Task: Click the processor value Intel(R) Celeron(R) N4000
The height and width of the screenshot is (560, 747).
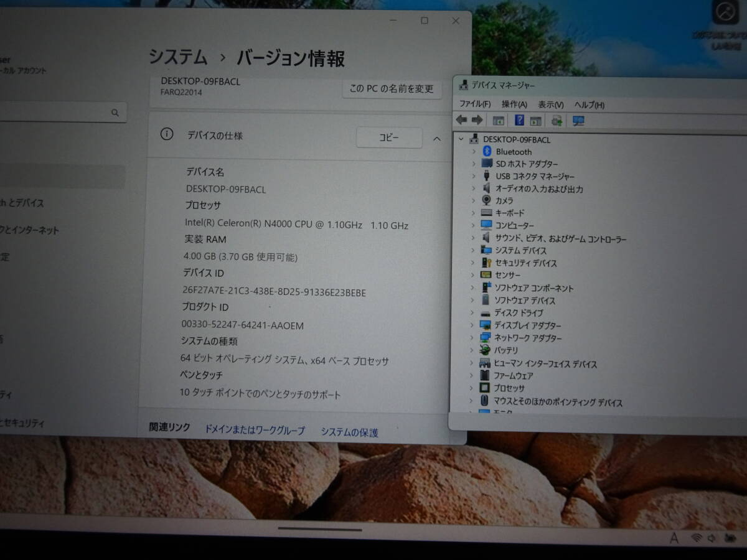Action: 296,224
